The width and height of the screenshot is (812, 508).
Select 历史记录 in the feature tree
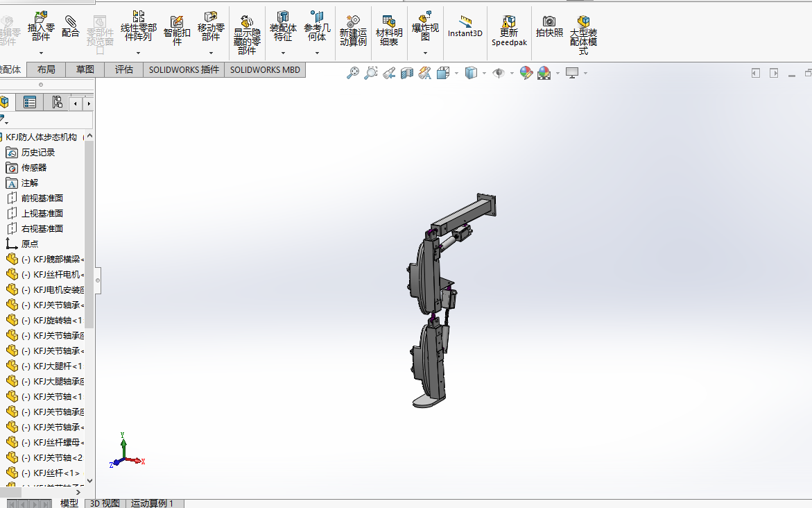coord(38,153)
